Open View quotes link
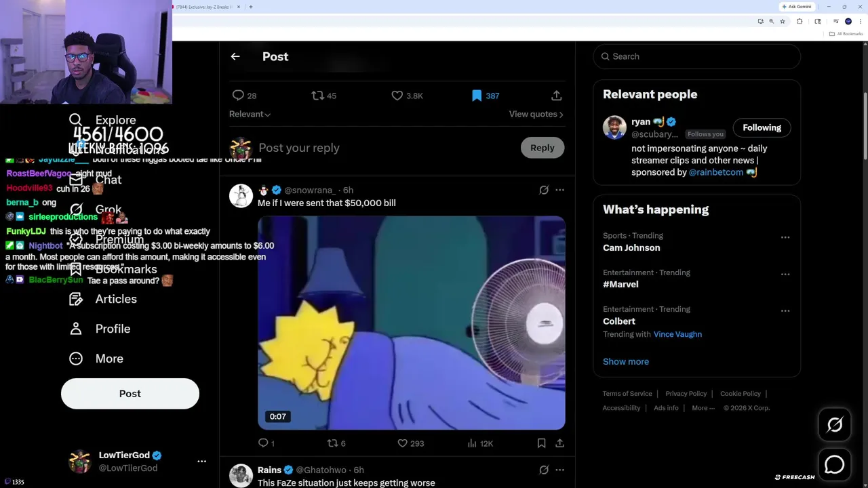This screenshot has height=488, width=868. point(536,114)
